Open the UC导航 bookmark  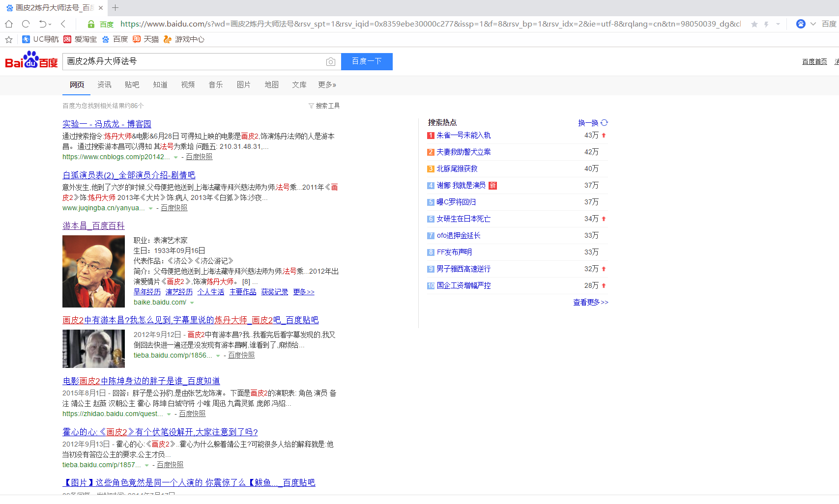click(x=40, y=39)
